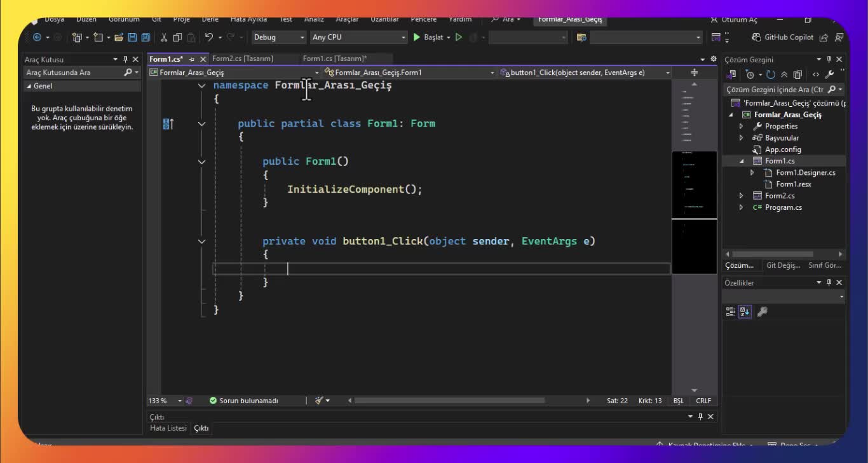Open the Any CPU platform dropdown
The image size is (868, 463).
click(x=358, y=38)
